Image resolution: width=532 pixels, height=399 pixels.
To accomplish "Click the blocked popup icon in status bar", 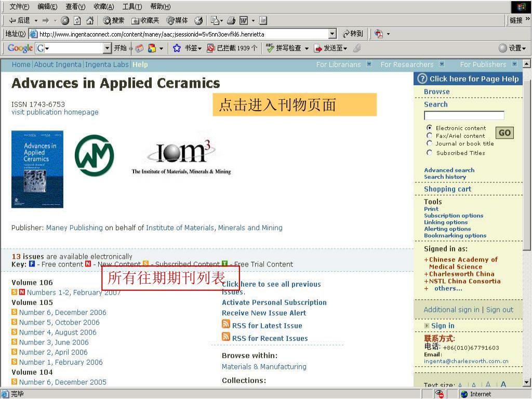I will [440, 394].
